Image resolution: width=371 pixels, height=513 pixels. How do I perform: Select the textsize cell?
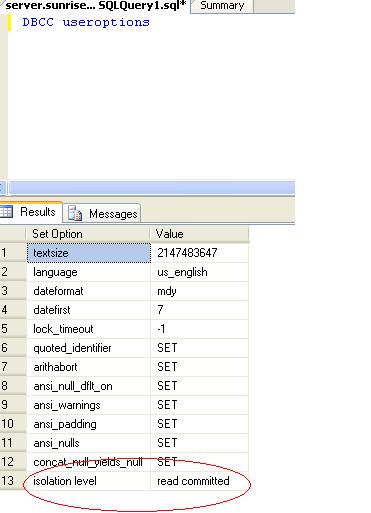[x=89, y=253]
